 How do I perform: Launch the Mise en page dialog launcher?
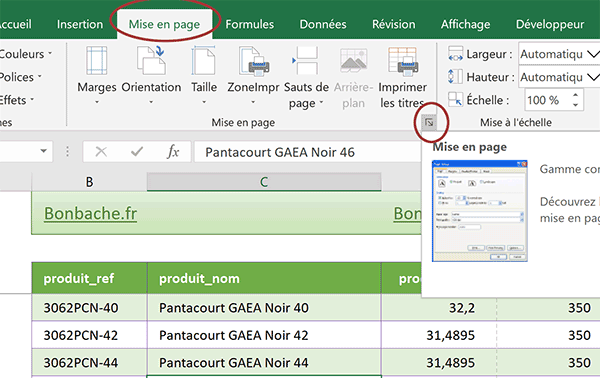coord(429,123)
